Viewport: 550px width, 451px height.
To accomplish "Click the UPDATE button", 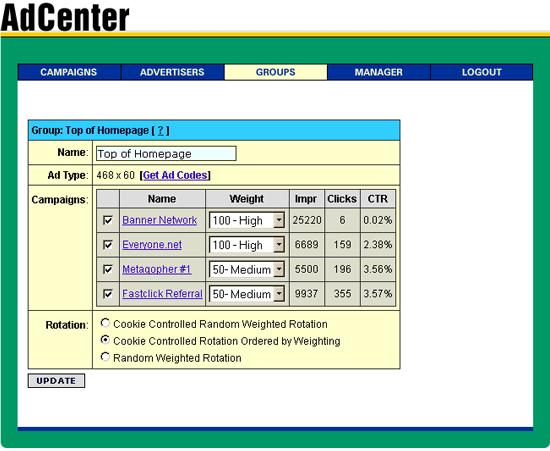I will coord(56,381).
